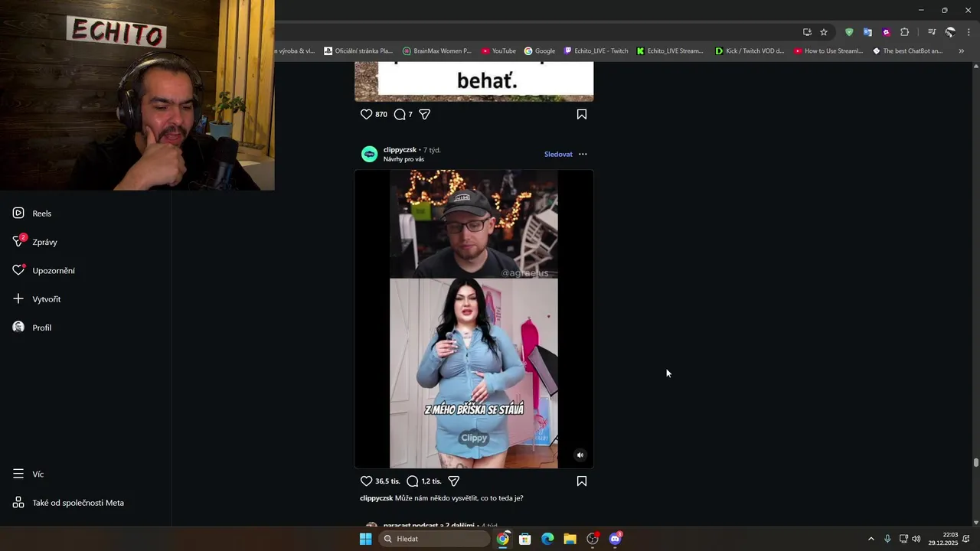This screenshot has width=980, height=551.
Task: Share the post with 870 likes
Action: coord(425,114)
